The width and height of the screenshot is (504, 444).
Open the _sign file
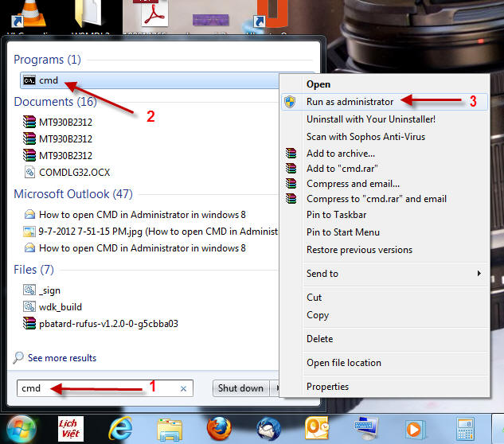(49, 290)
